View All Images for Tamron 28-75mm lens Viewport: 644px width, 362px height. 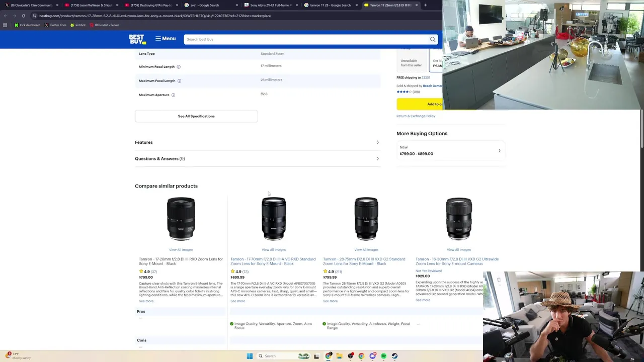click(366, 250)
